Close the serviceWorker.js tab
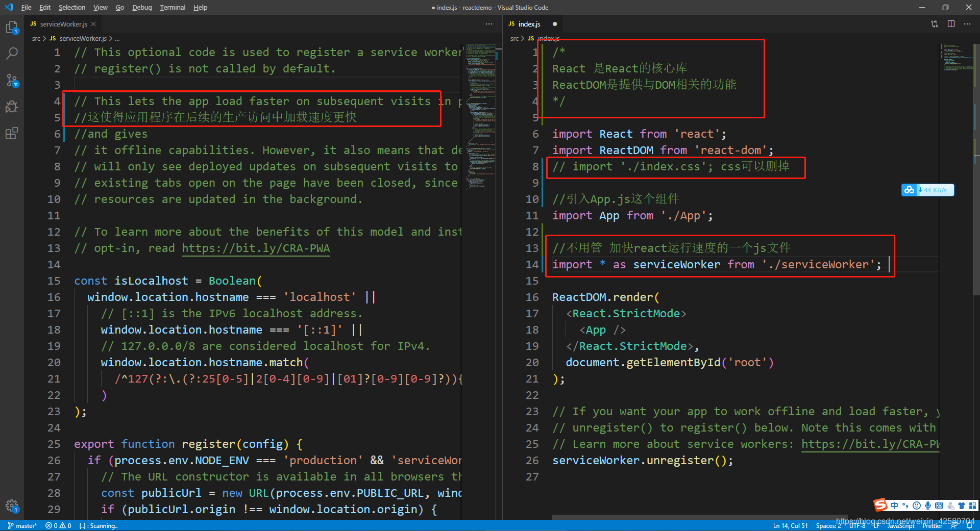Viewport: 980px width, 531px height. tap(93, 24)
